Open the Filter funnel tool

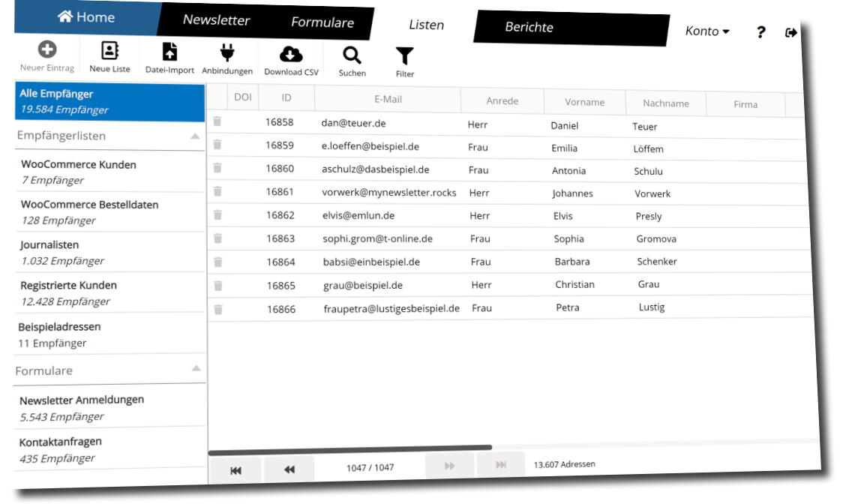pos(405,56)
